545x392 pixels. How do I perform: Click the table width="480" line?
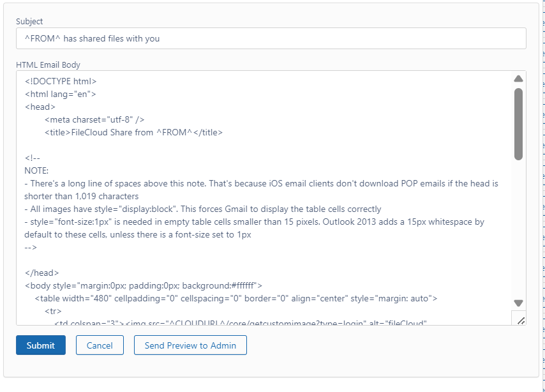pyautogui.click(x=235, y=298)
